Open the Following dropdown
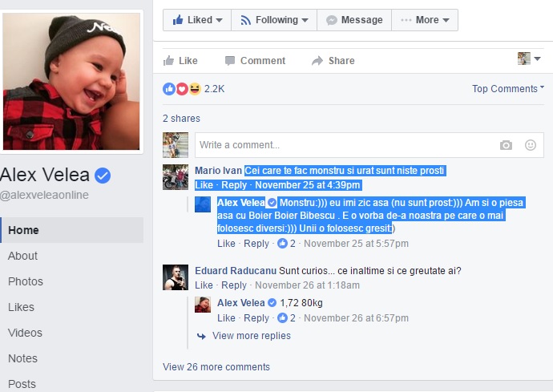The height and width of the screenshot is (392, 553). pyautogui.click(x=274, y=20)
